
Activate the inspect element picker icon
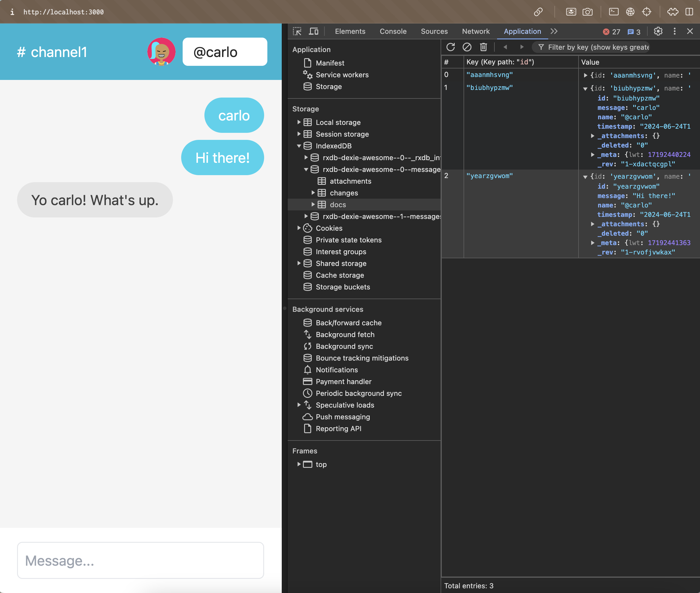[x=297, y=31]
